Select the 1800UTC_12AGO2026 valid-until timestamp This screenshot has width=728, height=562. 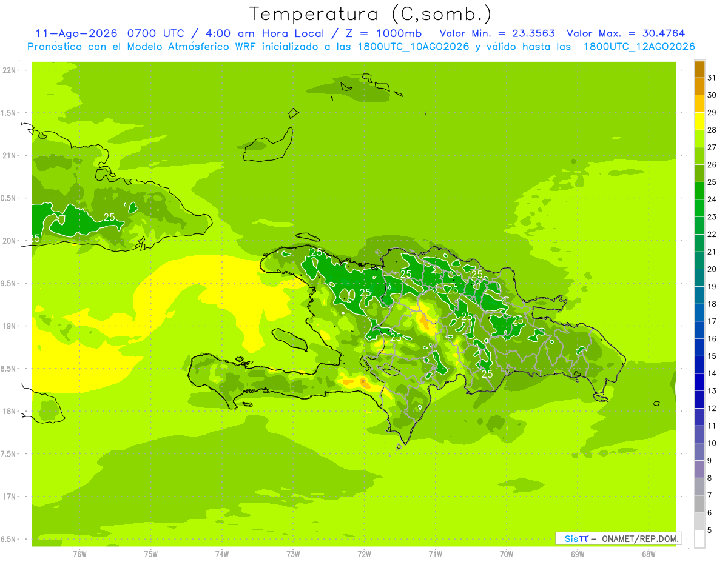(639, 46)
